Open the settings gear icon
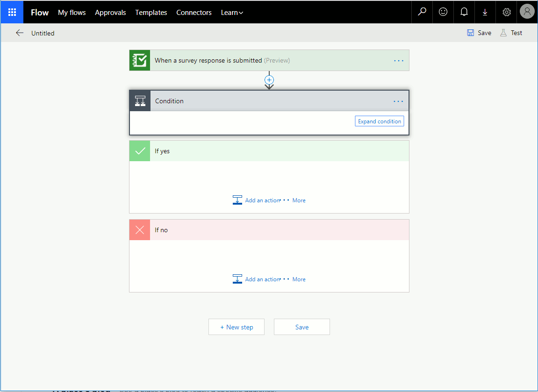This screenshot has width=538, height=392. pos(506,12)
